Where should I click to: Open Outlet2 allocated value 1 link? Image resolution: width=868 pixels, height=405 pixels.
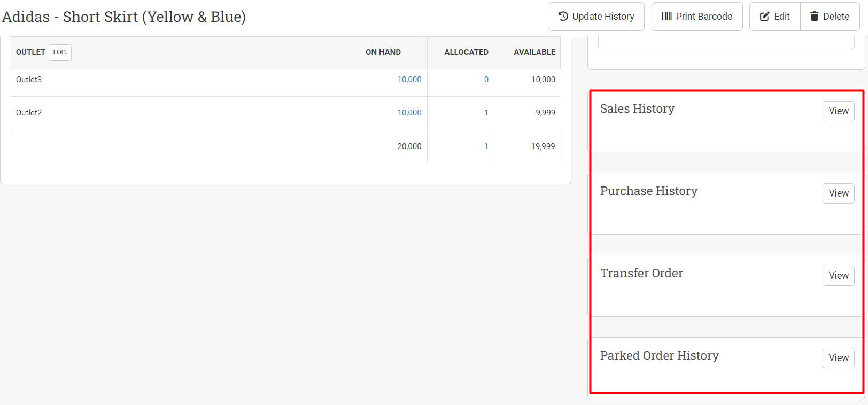(x=486, y=113)
